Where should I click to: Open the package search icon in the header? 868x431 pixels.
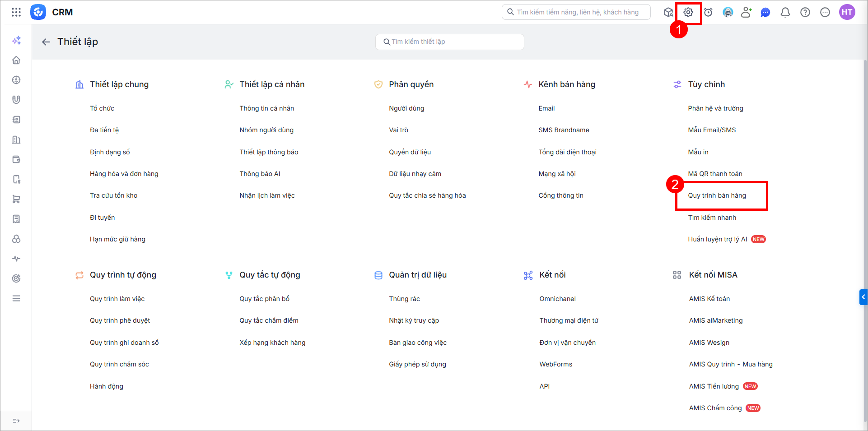[668, 12]
